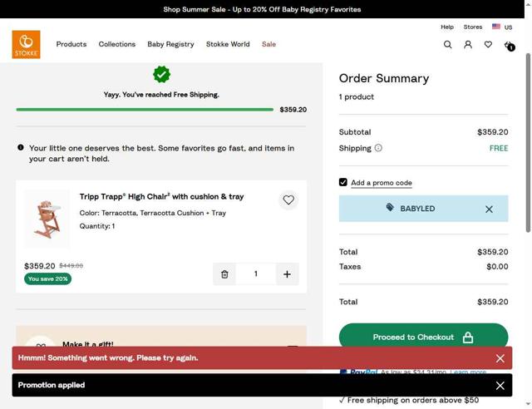This screenshot has height=409, width=532.
Task: Open the account profile icon
Action: coord(468,44)
